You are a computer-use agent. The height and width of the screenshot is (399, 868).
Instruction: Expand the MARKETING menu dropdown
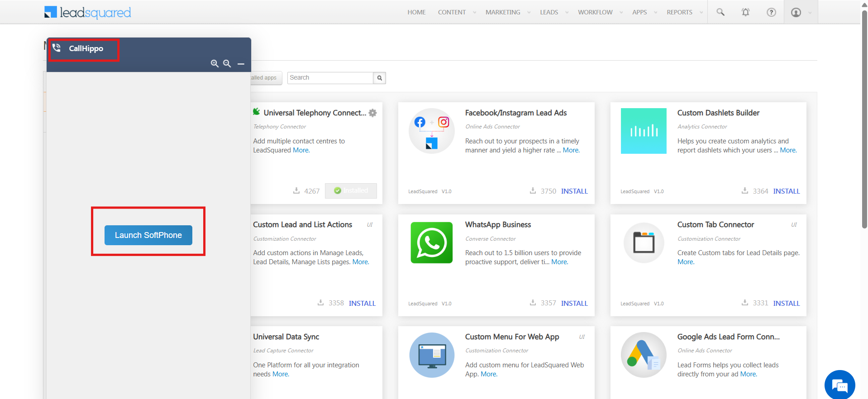[x=529, y=12]
